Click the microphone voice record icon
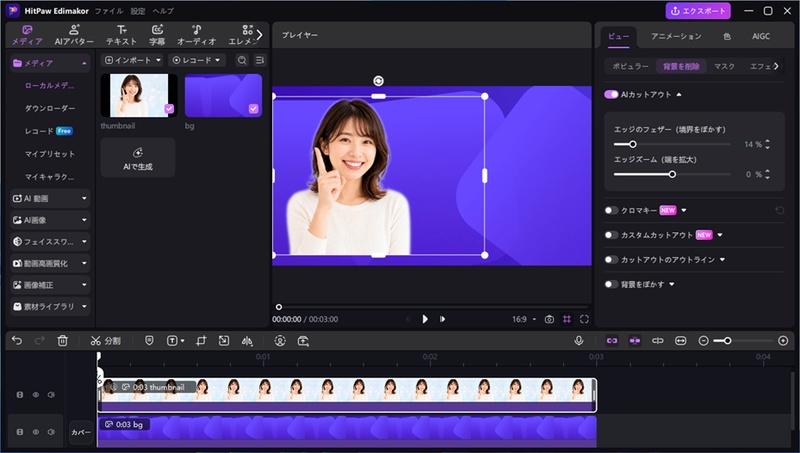Viewport: 800px width, 453px height. 579,340
